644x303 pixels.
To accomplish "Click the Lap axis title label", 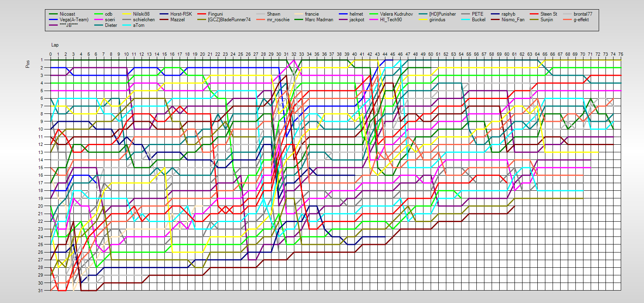I will (55, 45).
